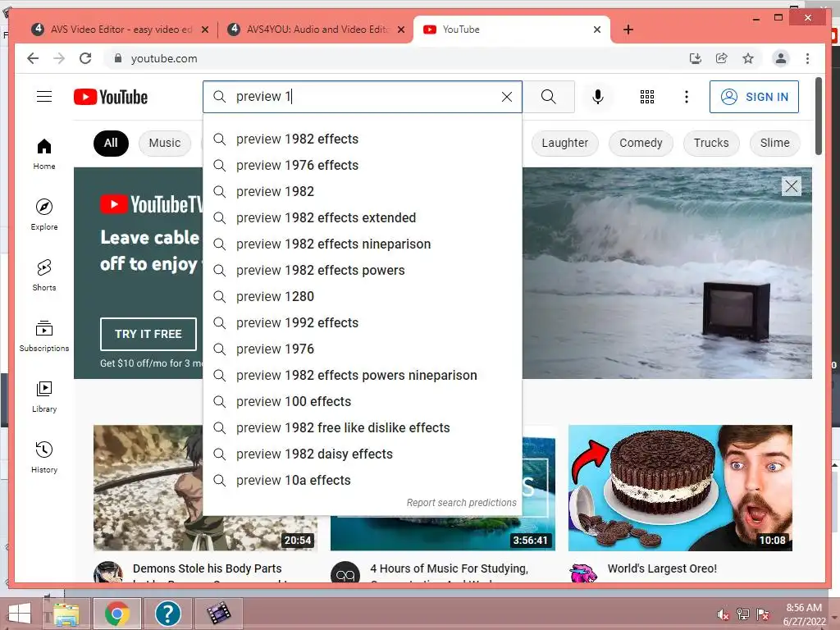Click the SIGN IN button
This screenshot has width=840, height=630.
754,97
